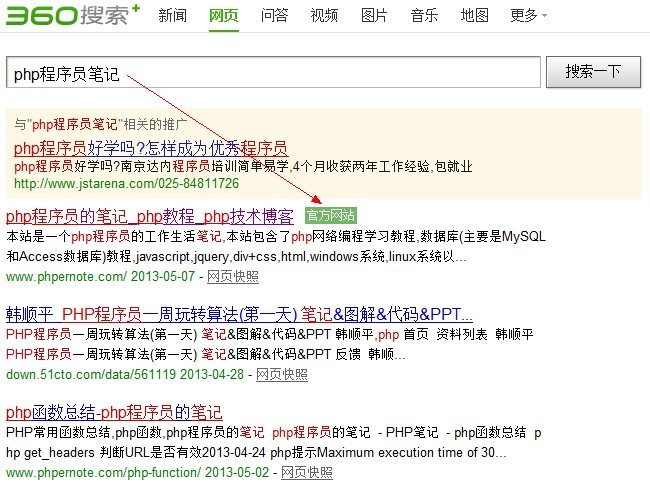Screen dimensions: 650x485
Task: Select the 网页 tab
Action: point(223,15)
